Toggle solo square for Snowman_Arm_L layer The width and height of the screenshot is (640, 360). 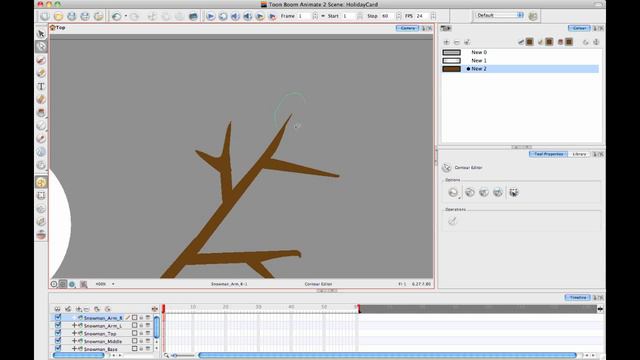coord(134,325)
